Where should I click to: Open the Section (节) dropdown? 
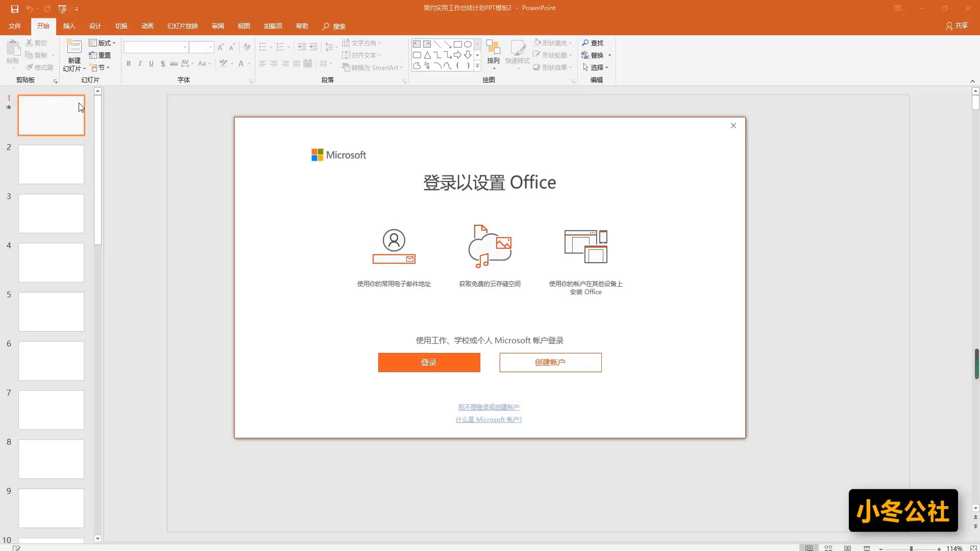click(100, 67)
